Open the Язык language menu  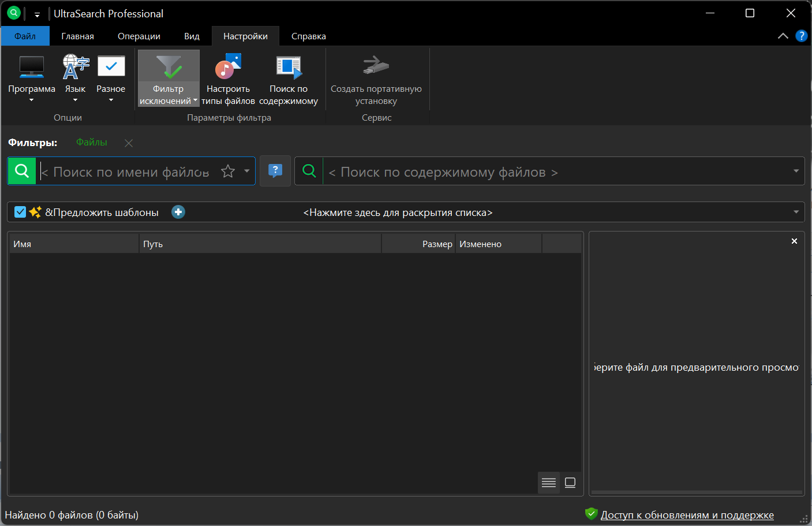(75, 79)
